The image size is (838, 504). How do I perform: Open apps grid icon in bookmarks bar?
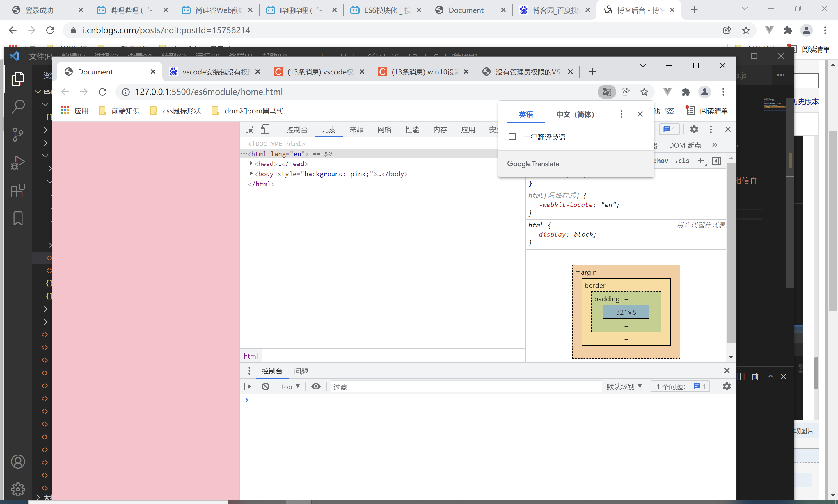[x=65, y=111]
